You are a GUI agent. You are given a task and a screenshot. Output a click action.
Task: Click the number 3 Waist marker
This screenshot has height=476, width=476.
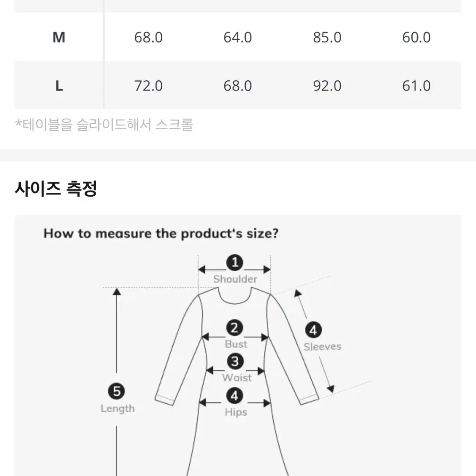[x=235, y=361]
